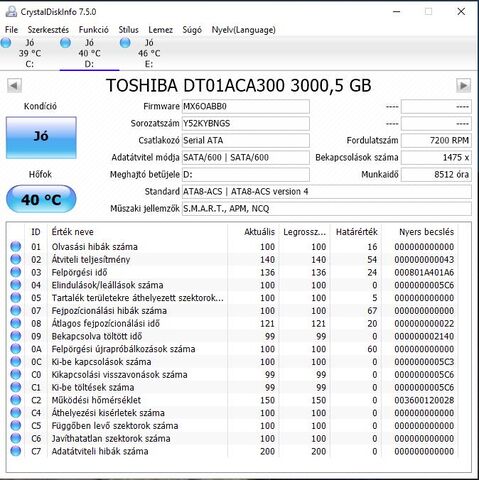Select the D: drive tab at 40 °C

click(89, 53)
